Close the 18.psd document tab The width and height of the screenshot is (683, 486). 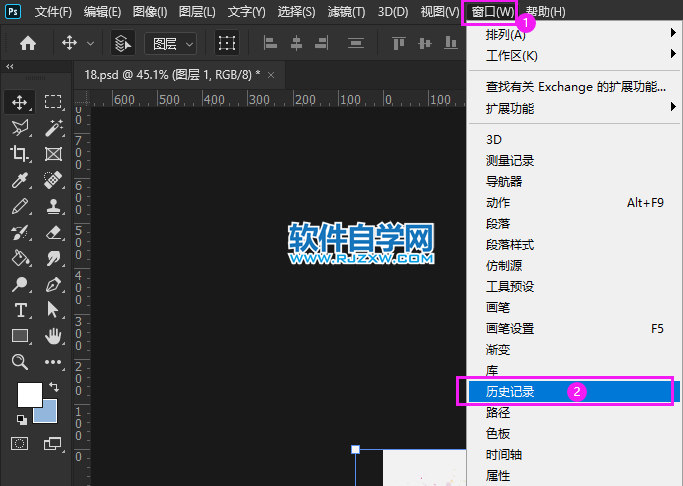pyautogui.click(x=271, y=75)
